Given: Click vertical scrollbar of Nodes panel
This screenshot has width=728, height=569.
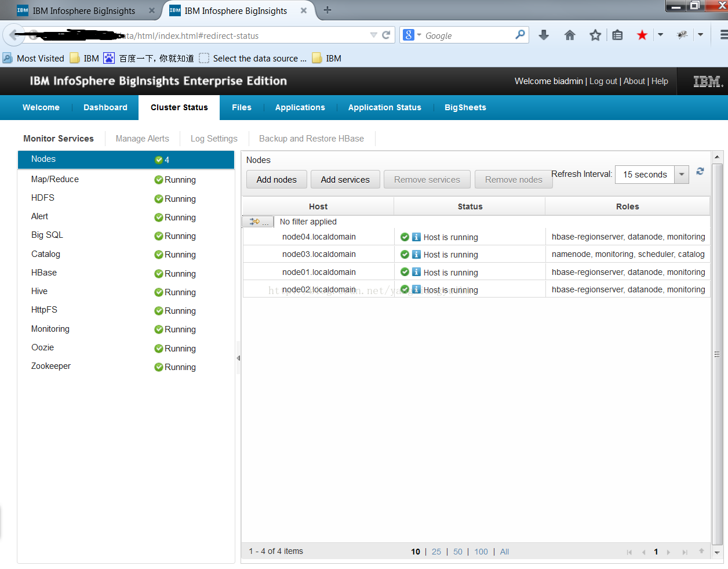Looking at the screenshot, I should pyautogui.click(x=717, y=354).
